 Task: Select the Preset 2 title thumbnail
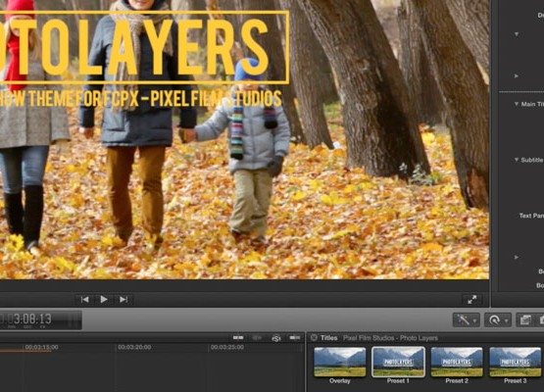(457, 363)
